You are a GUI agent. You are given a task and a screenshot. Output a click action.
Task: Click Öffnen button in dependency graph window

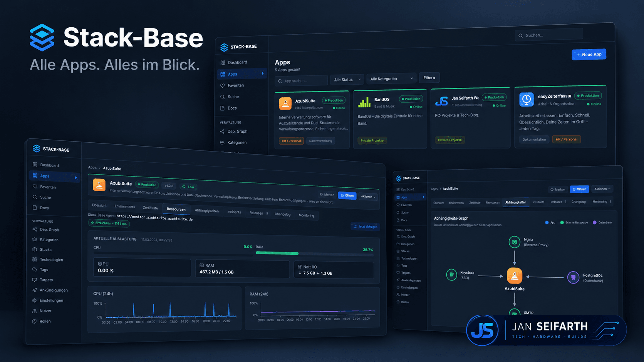(x=579, y=189)
